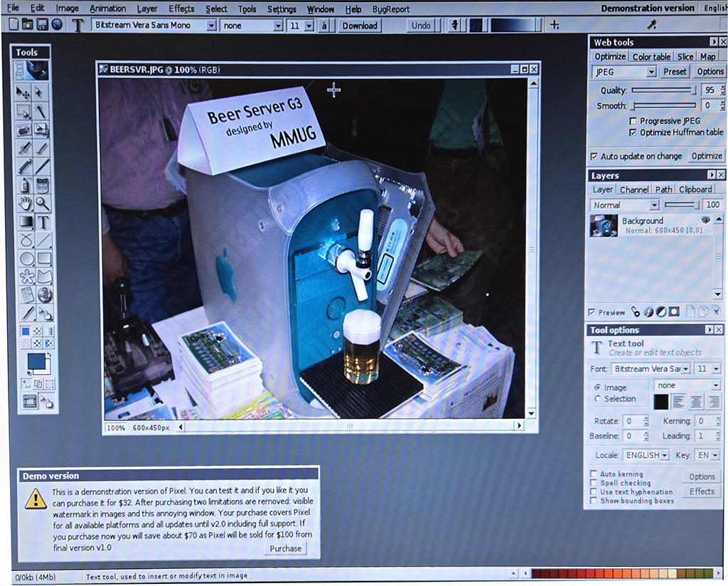This screenshot has width=728, height=586.
Task: Choose the rectangular selection tool
Action: coord(23,111)
